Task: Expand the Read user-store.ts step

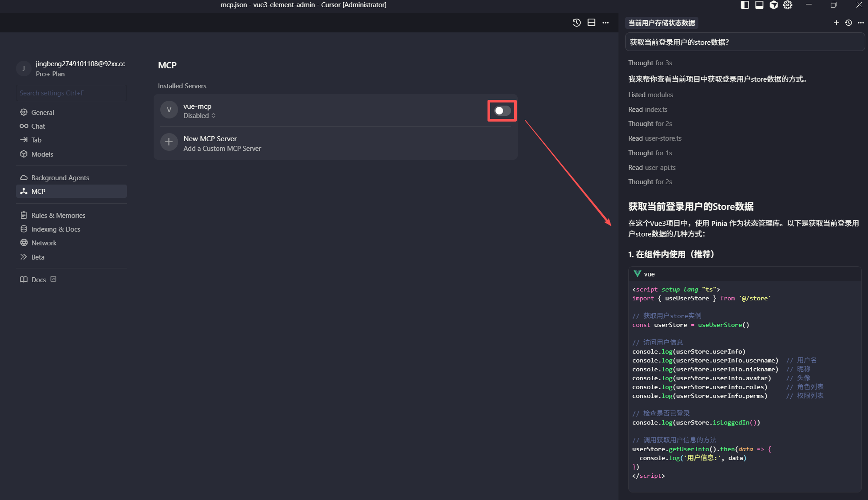Action: click(654, 138)
